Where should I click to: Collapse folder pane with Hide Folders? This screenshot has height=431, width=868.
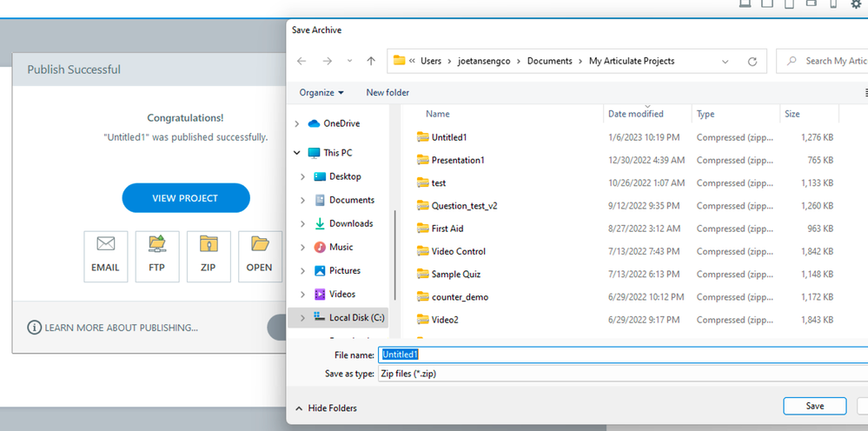click(x=326, y=408)
